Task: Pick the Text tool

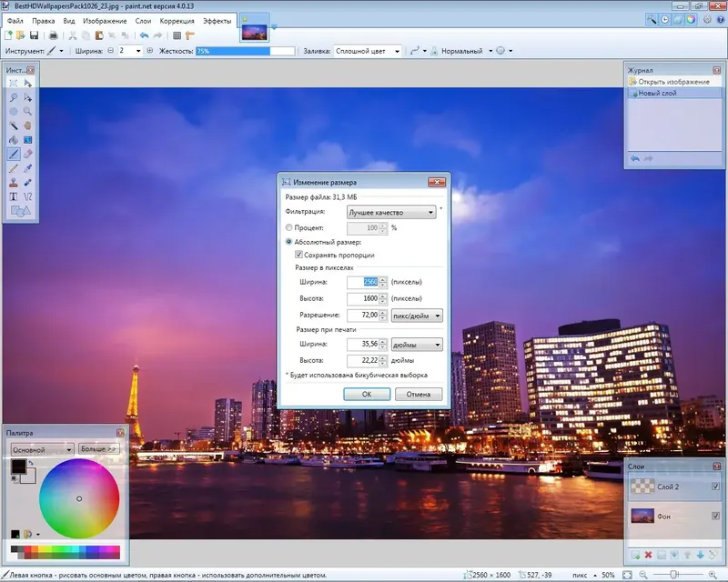Action: click(x=14, y=196)
